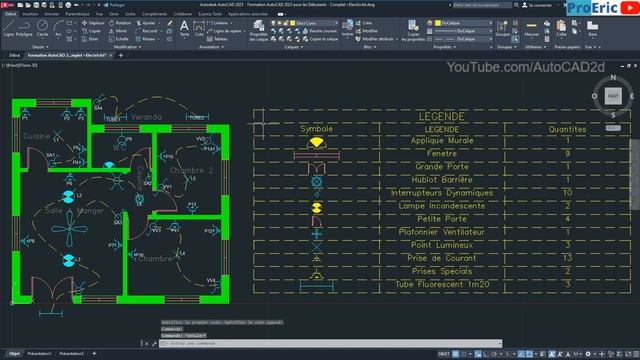Select the Cote dimension tool
Image resolution: width=640 pixels, height=360 pixels.
tap(199, 29)
